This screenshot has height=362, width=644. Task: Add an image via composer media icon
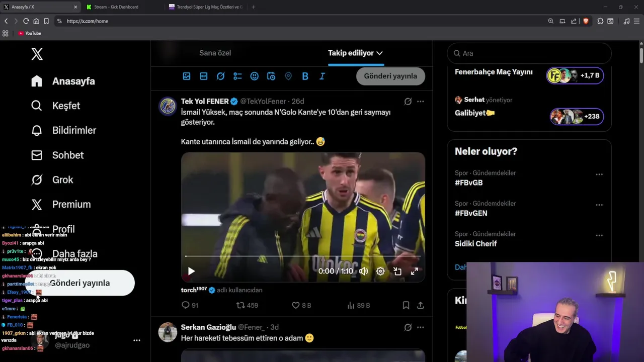(x=187, y=76)
